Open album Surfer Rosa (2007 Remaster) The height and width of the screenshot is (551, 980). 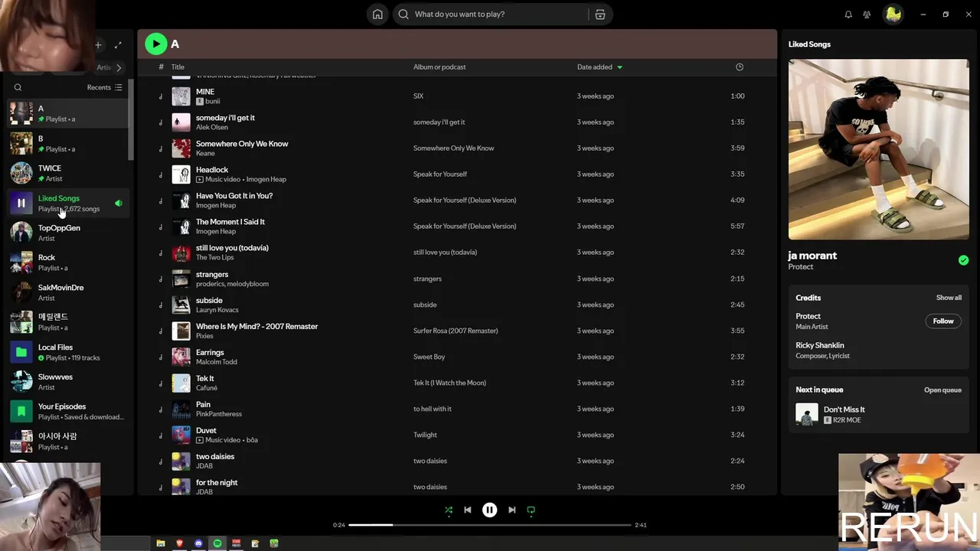[456, 331]
